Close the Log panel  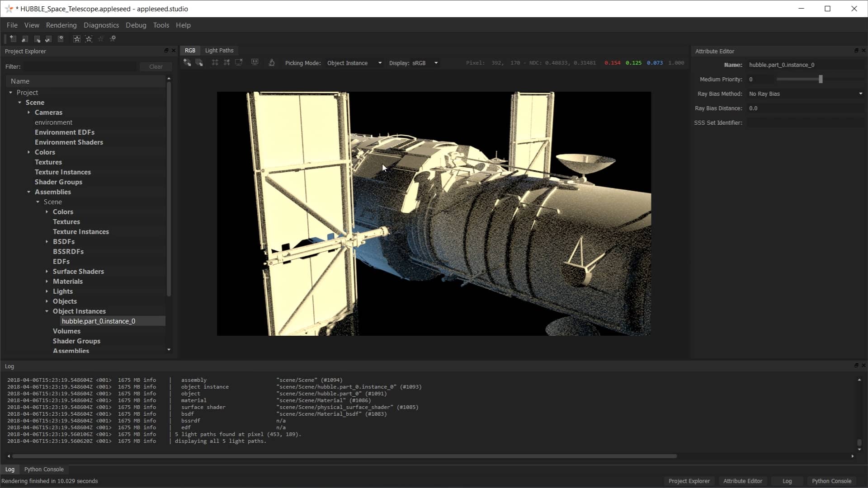(863, 366)
